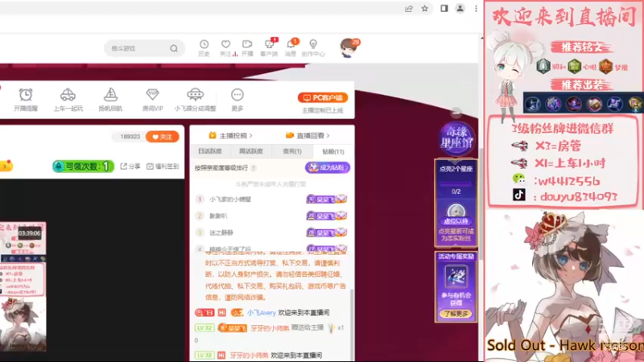This screenshot has height=362, width=644.
Task: Click Chrome's share page icon
Action: 409,9
